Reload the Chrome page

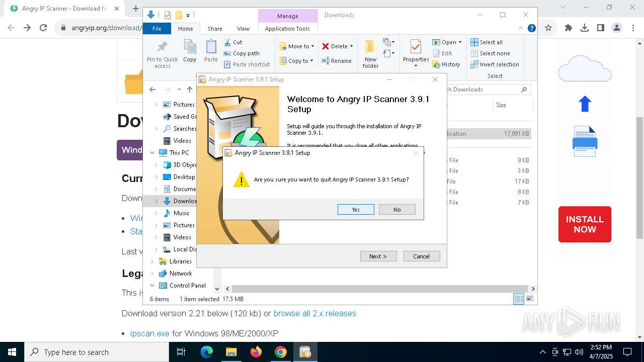click(x=43, y=28)
